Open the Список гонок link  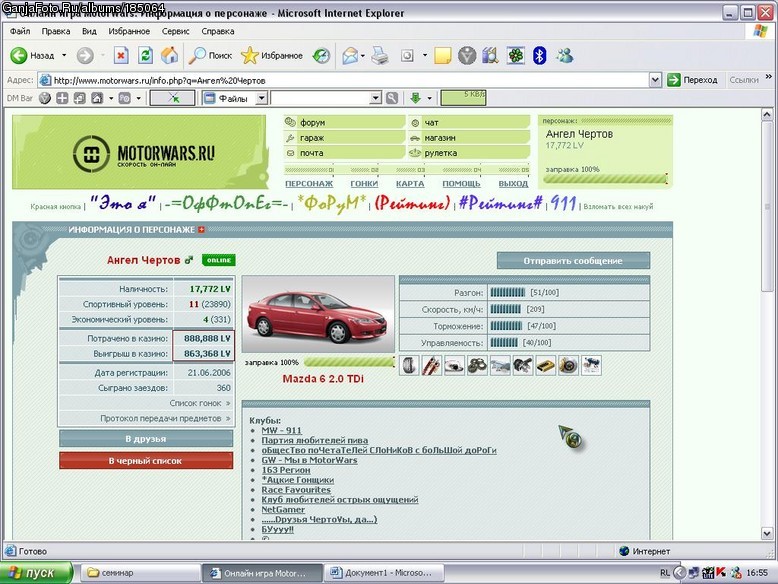(200, 403)
